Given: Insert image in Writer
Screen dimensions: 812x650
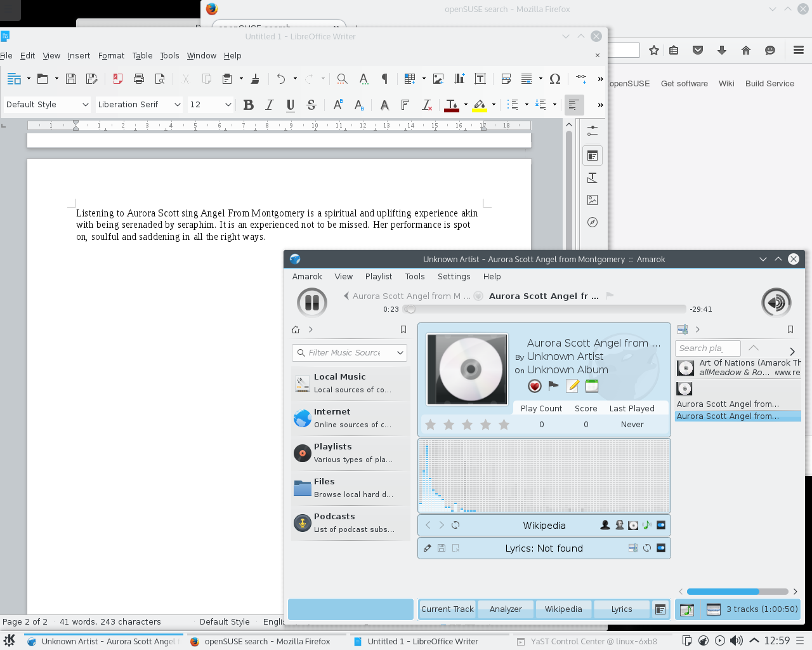Looking at the screenshot, I should [x=438, y=79].
